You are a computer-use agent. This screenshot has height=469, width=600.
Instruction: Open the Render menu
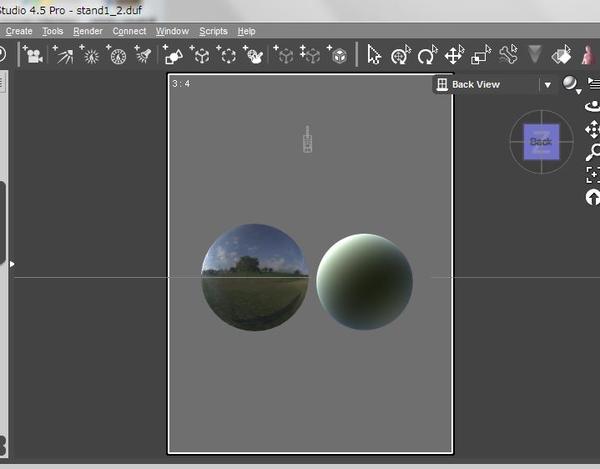[88, 31]
